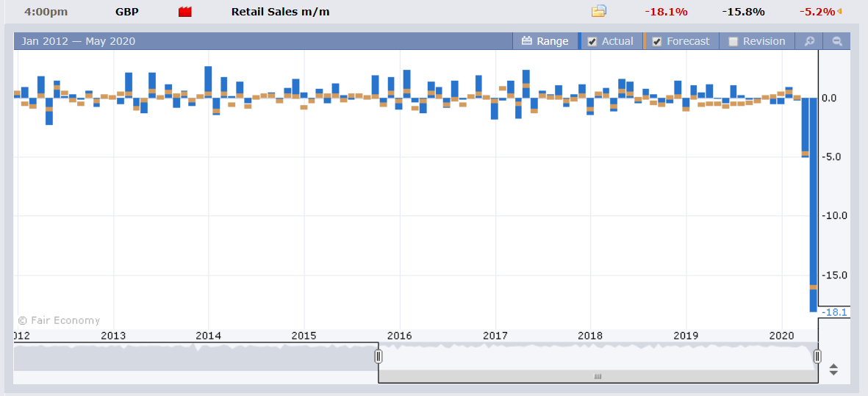Click the 2019 label on time axis

[686, 336]
